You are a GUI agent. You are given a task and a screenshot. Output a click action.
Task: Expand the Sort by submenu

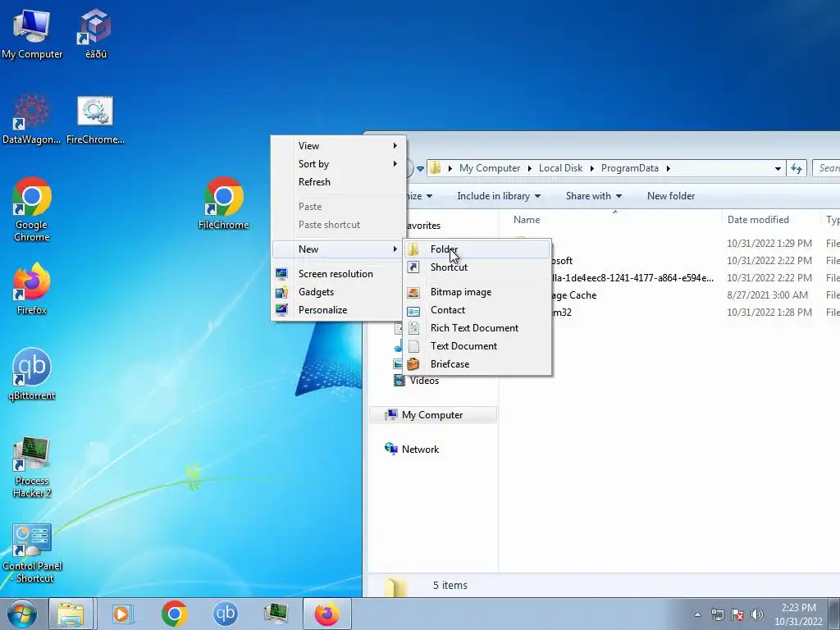(338, 164)
